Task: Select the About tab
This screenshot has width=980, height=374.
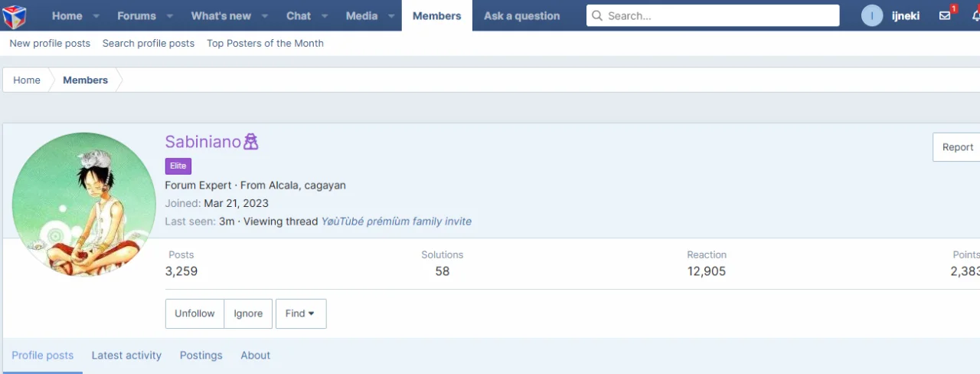Action: [x=256, y=355]
